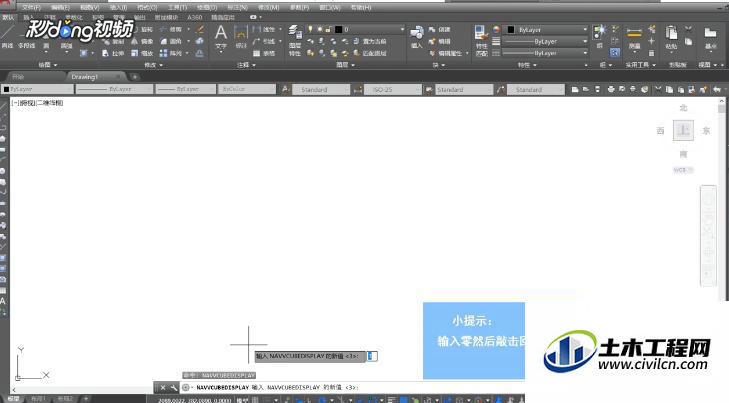Expand the 注释 panel flyout
This screenshot has width=729, height=403.
pyautogui.click(x=247, y=65)
